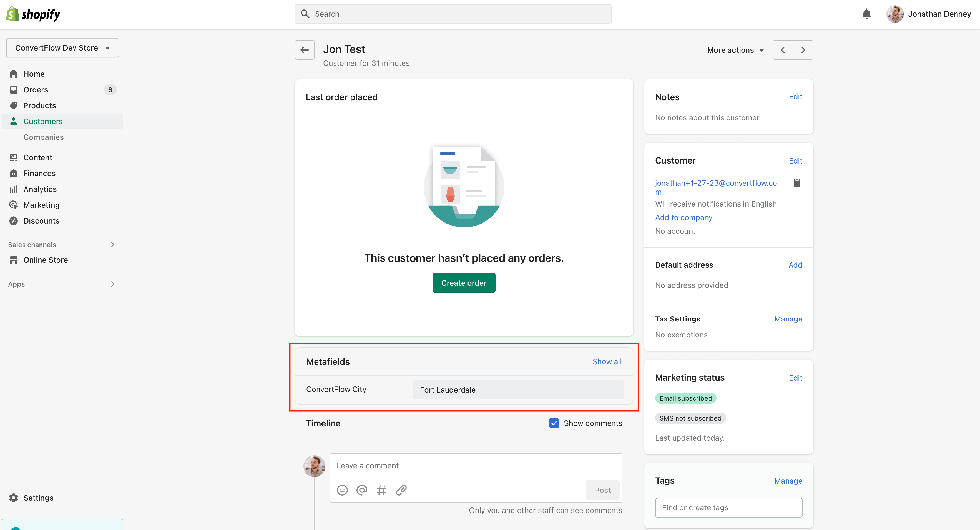The width and height of the screenshot is (980, 530).
Task: Click the ConvertFlow City metafield value
Action: pos(518,390)
